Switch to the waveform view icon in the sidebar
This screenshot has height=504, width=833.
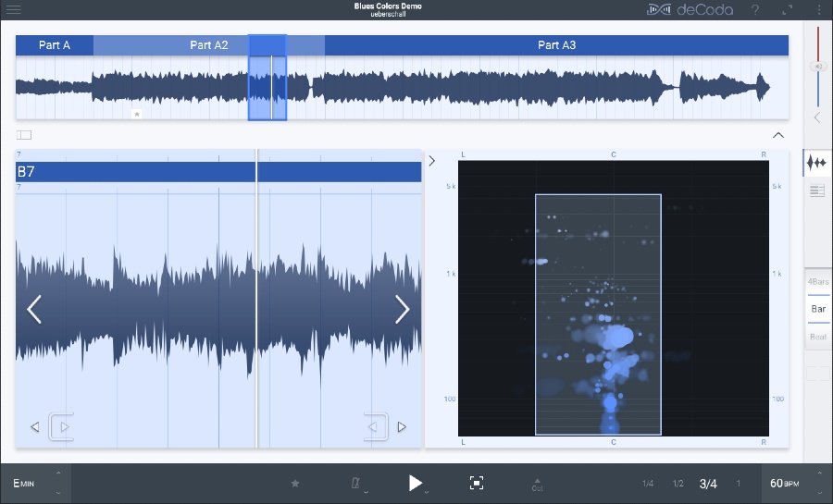pos(816,163)
